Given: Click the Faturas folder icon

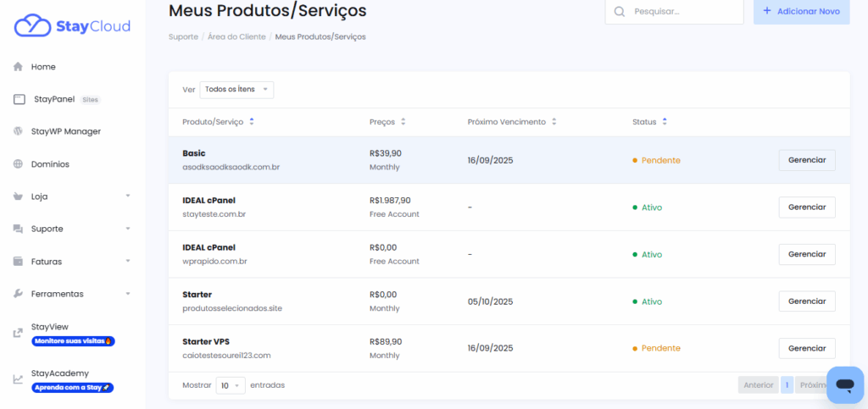Looking at the screenshot, I should pyautogui.click(x=18, y=262).
